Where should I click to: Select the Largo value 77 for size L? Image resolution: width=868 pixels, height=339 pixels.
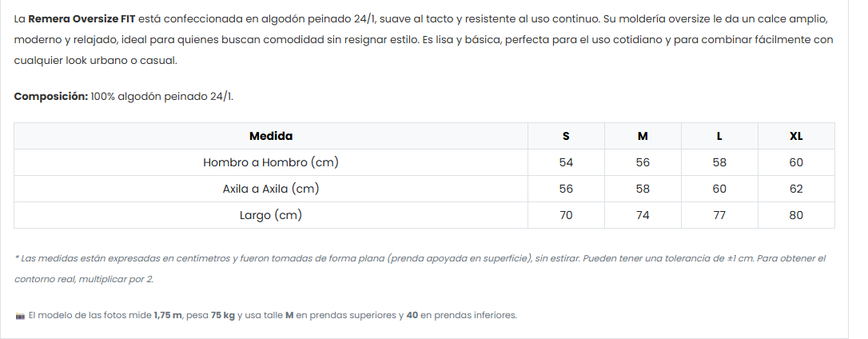[x=719, y=215]
